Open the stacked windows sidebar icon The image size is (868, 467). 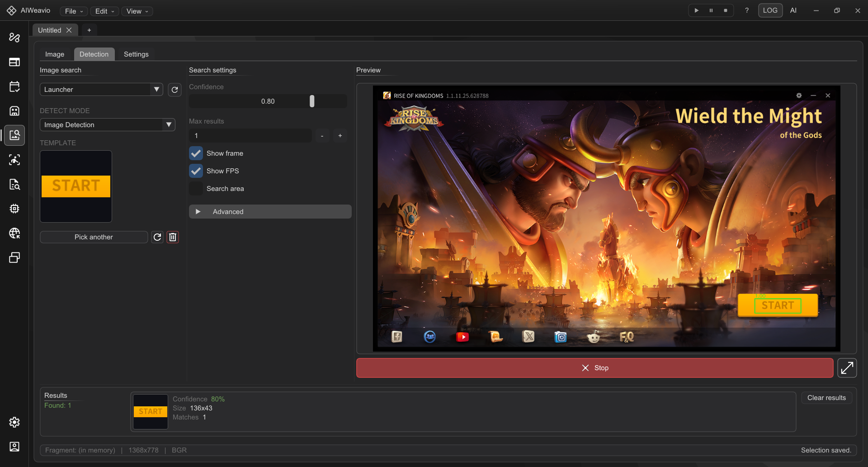(x=14, y=257)
